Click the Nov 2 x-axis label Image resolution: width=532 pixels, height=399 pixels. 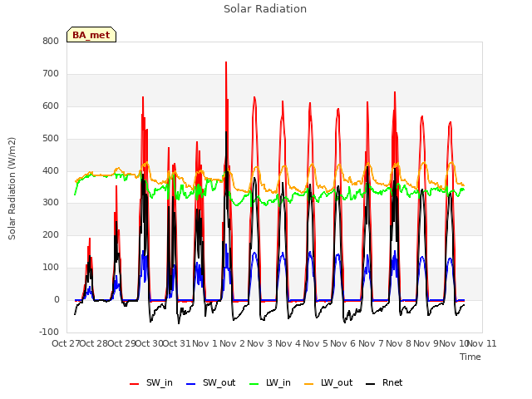[233, 343]
